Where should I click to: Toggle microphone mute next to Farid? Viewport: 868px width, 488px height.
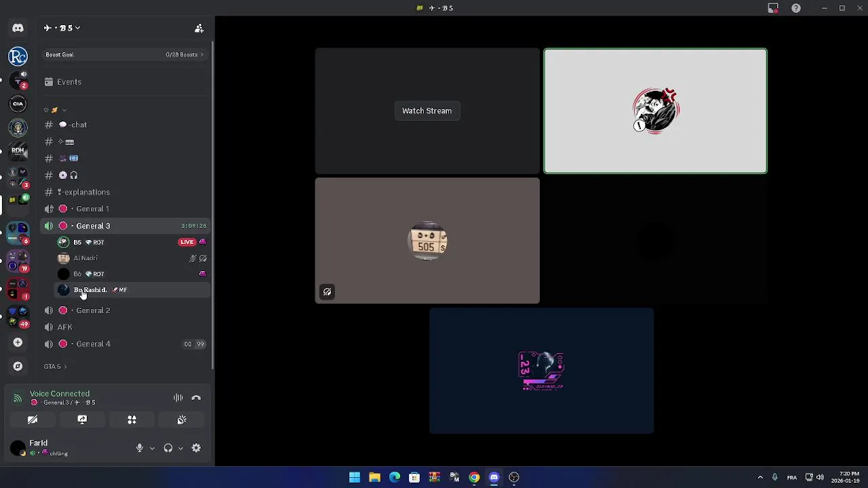(x=140, y=448)
